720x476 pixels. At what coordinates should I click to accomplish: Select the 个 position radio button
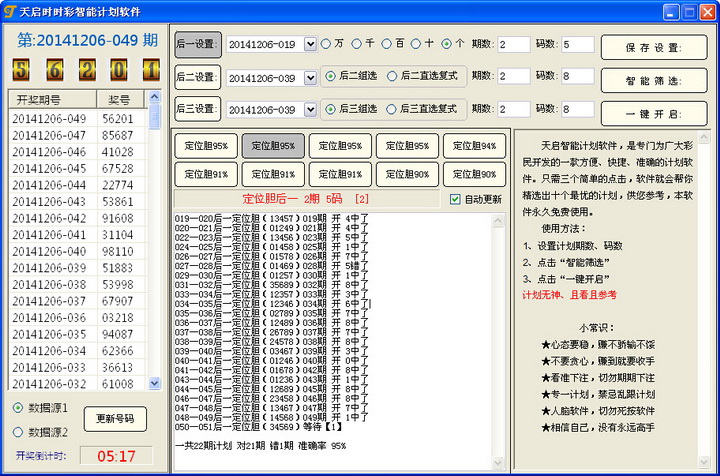pos(447,44)
